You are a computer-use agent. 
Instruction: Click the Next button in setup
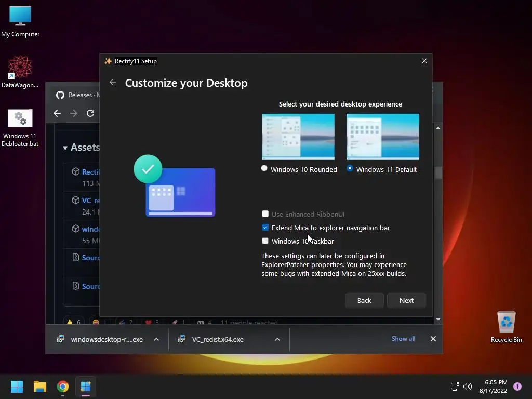(406, 300)
